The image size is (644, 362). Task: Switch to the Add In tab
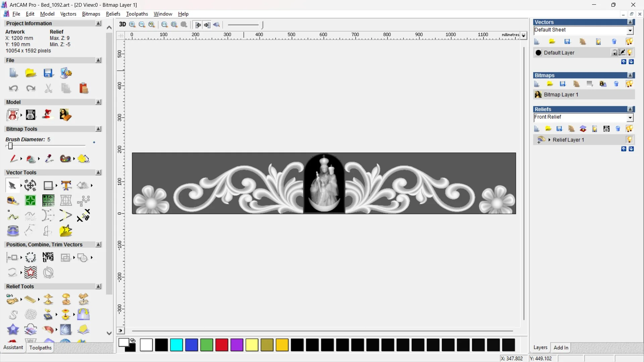(561, 348)
